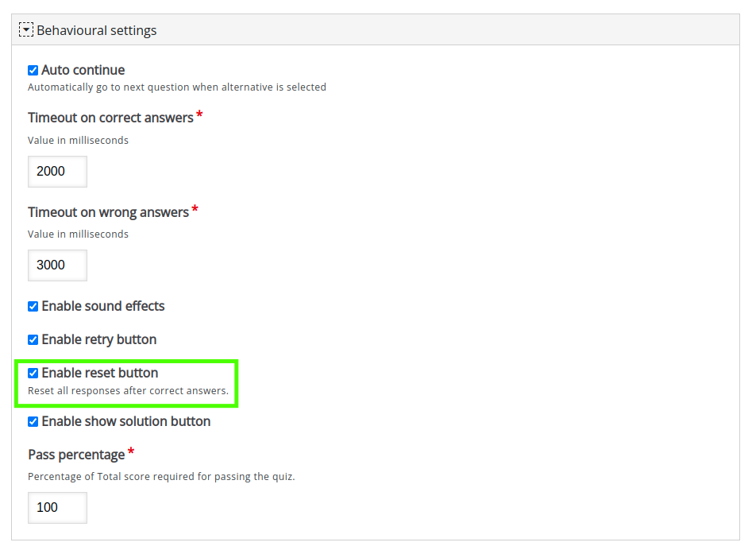The image size is (756, 550).
Task: Untick the Enable retry button checkbox
Action: click(x=33, y=339)
